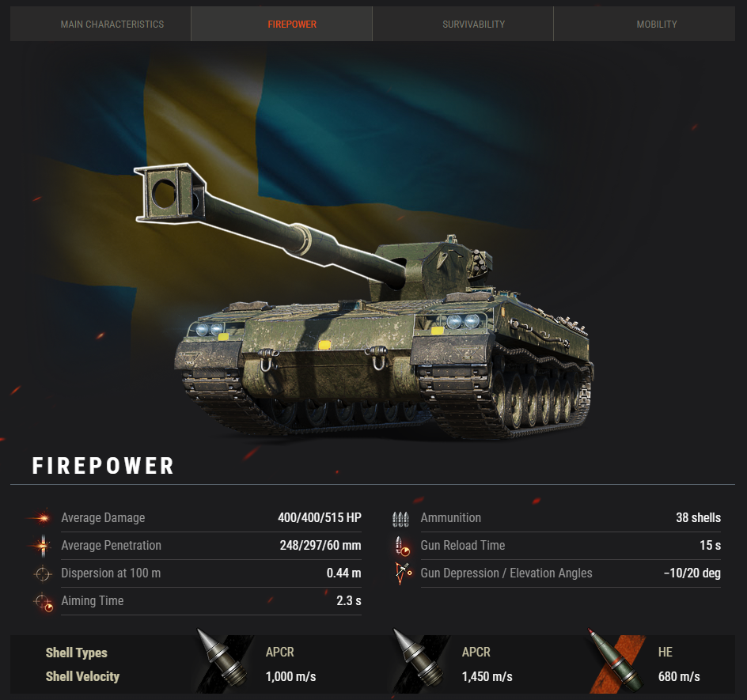Click the tank gun muzzle brake
747x700 pixels.
[x=169, y=193]
